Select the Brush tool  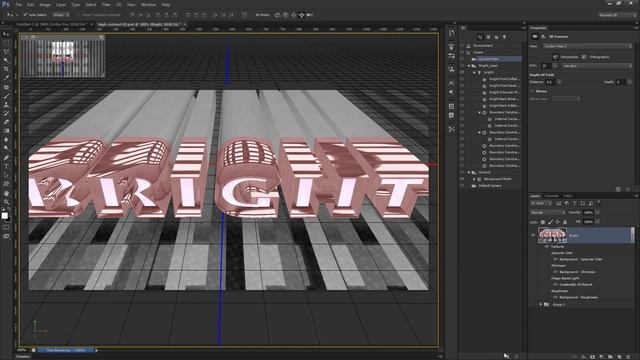pos(6,96)
